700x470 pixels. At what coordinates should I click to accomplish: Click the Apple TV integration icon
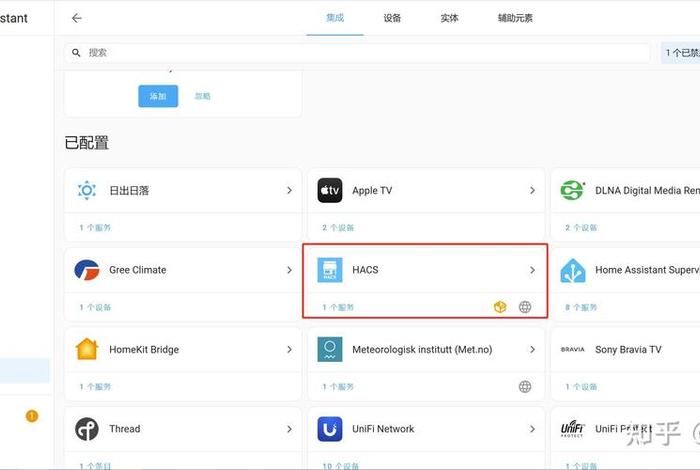click(330, 190)
